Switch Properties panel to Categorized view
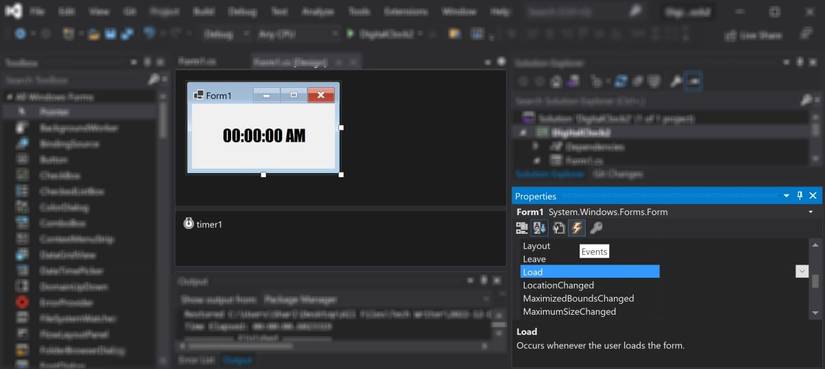 pyautogui.click(x=521, y=228)
